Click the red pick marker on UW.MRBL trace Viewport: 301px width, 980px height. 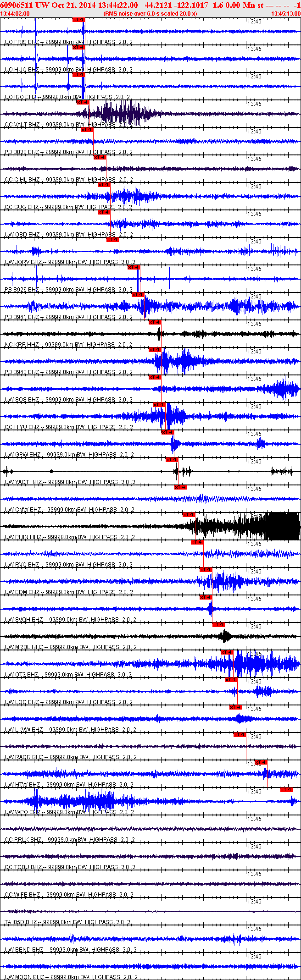coord(218,625)
